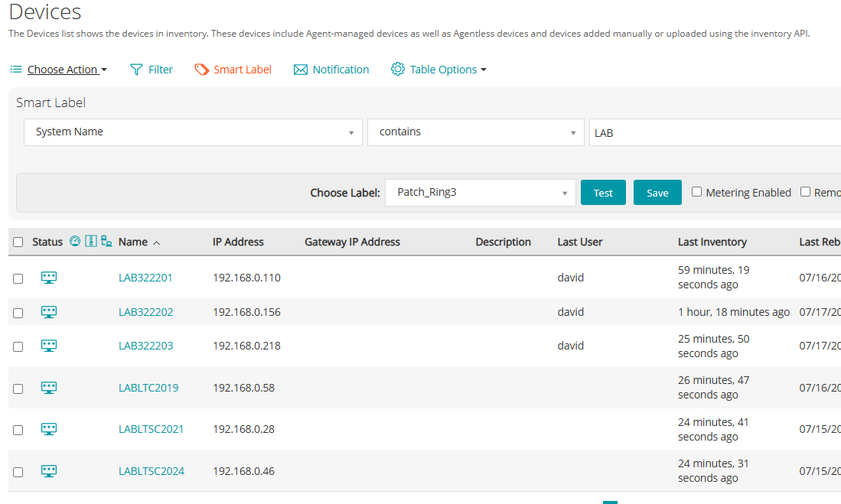The width and height of the screenshot is (841, 504).
Task: Sort by the Name column header
Action: [x=133, y=242]
